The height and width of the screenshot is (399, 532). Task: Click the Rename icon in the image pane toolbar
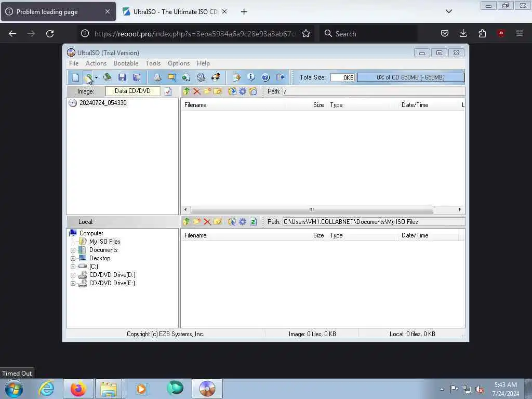tap(218, 91)
